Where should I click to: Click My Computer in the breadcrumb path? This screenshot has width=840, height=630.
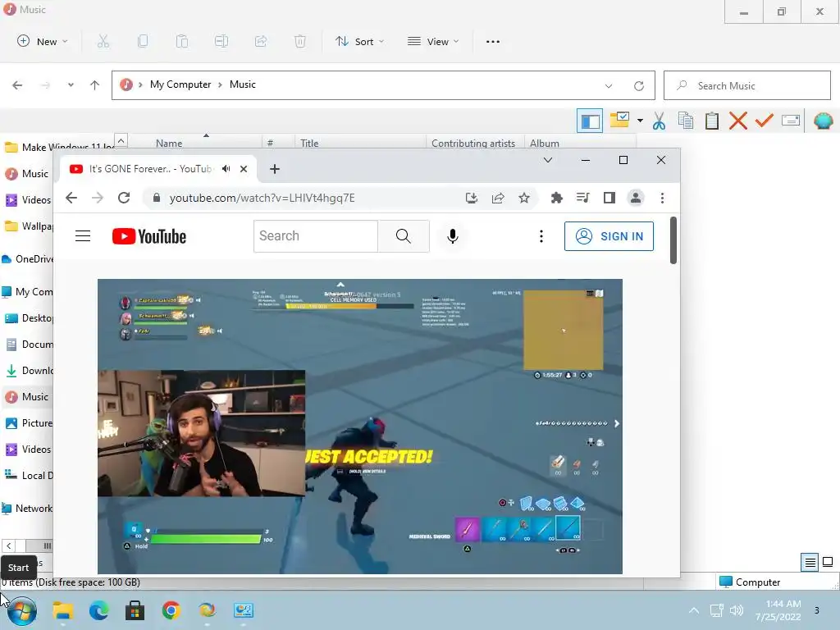(x=180, y=84)
